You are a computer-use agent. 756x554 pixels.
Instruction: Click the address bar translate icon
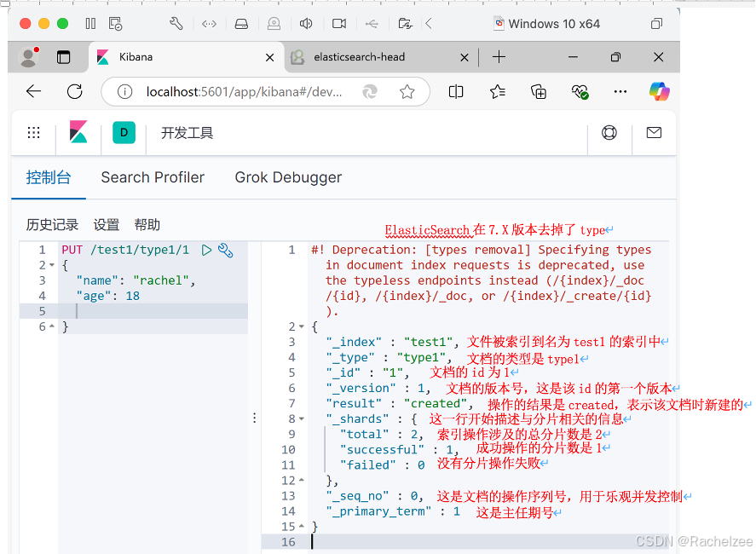[370, 91]
